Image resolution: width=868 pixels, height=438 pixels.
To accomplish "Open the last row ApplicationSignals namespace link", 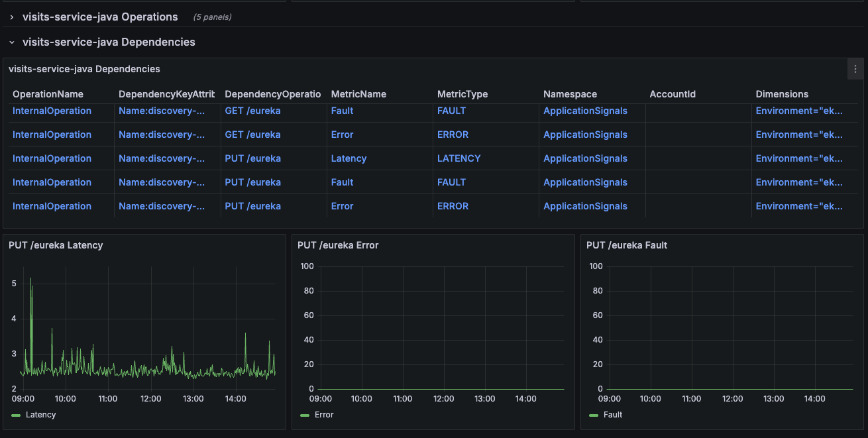I will (585, 206).
